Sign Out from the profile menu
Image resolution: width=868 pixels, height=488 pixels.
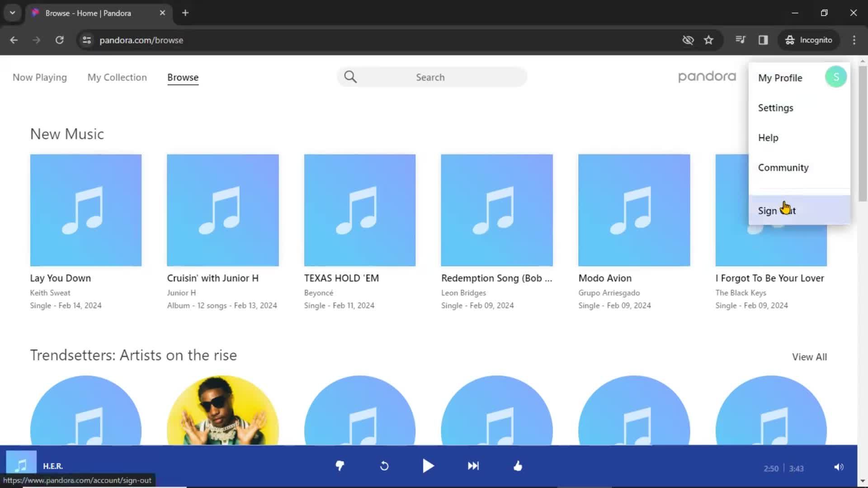click(799, 210)
